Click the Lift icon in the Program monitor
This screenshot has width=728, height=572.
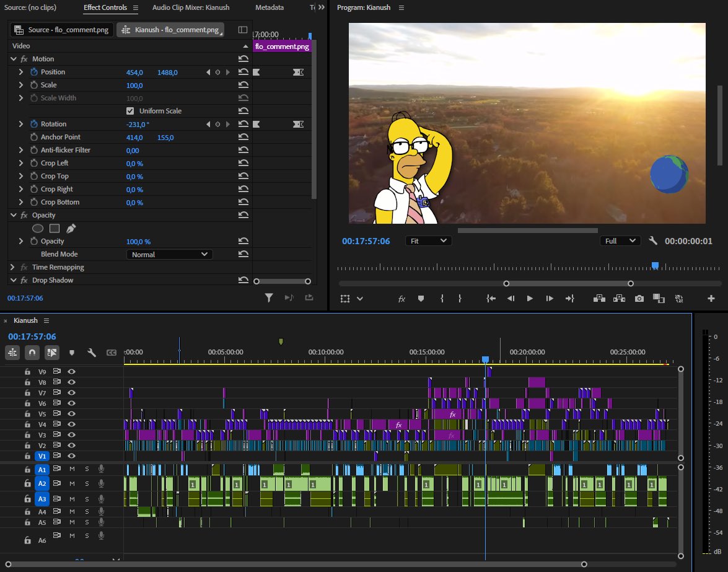click(x=599, y=298)
